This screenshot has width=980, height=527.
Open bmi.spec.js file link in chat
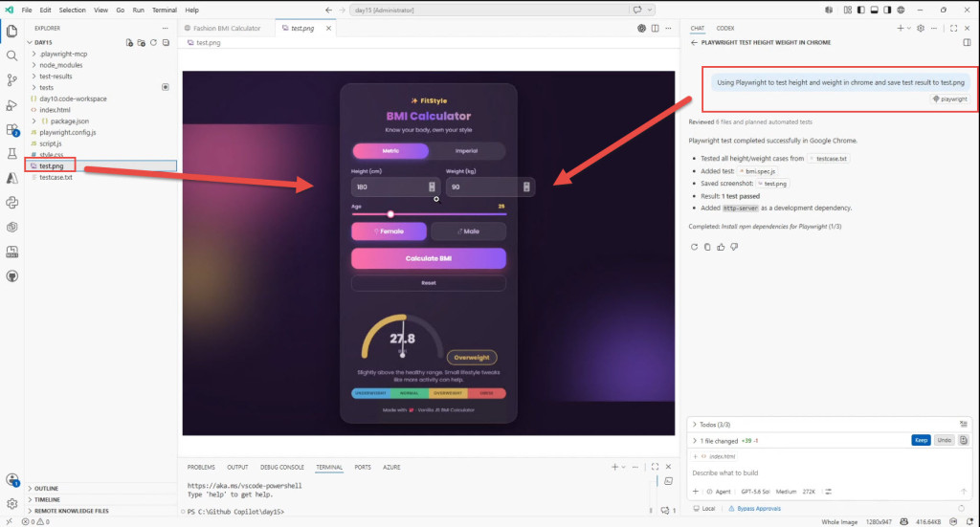(758, 171)
